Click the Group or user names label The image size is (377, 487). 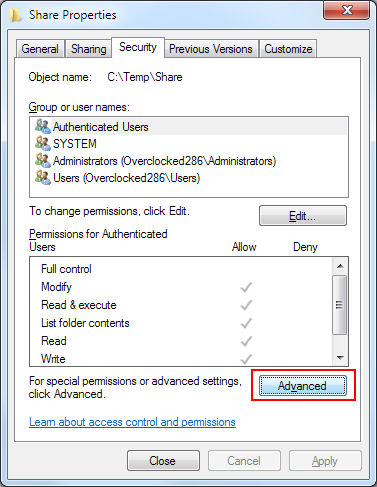(79, 107)
